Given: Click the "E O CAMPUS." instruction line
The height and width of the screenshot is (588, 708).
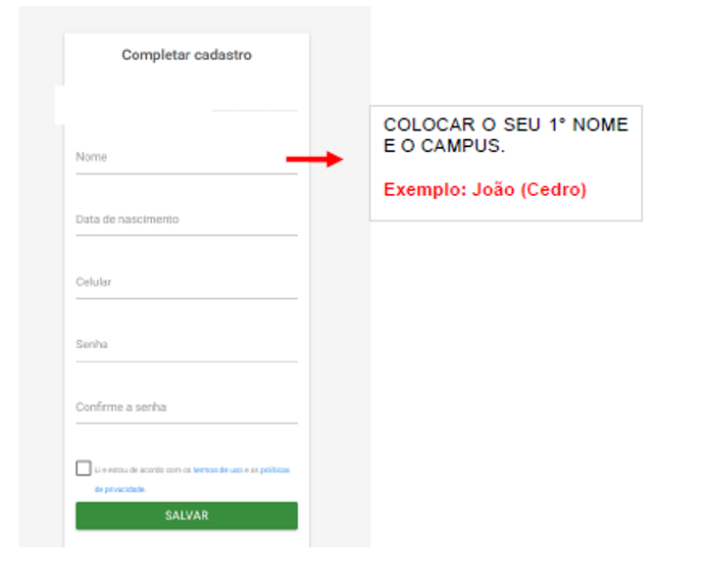Looking at the screenshot, I should [443, 147].
